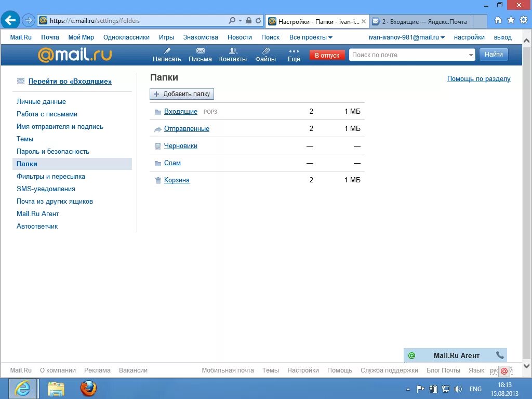Launch Firefox from the taskbar

pos(88,389)
